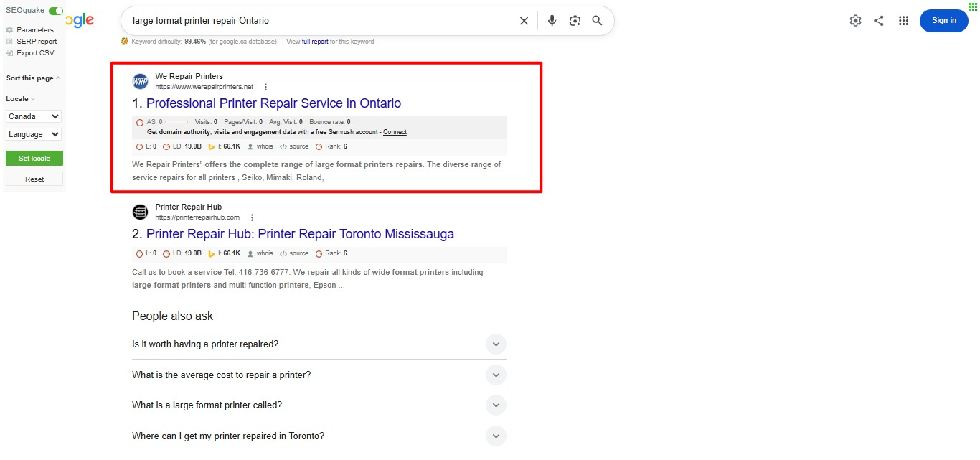
Task: Open the Canada country dropdown
Action: (x=34, y=116)
